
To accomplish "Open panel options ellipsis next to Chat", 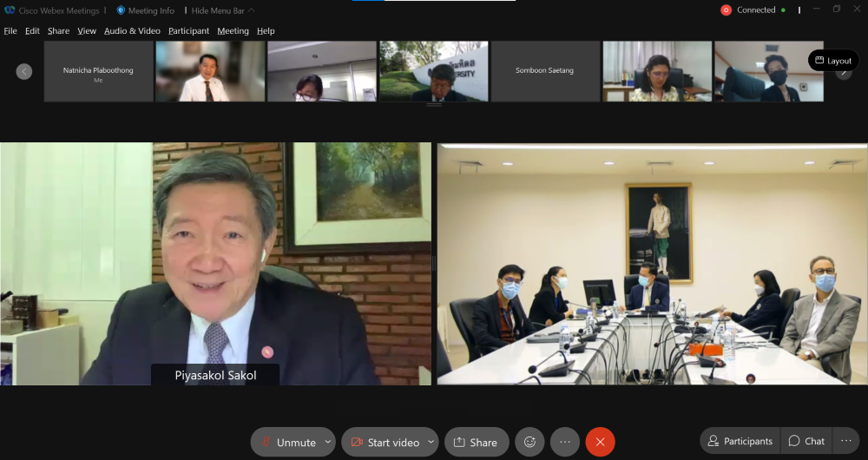I will (846, 441).
